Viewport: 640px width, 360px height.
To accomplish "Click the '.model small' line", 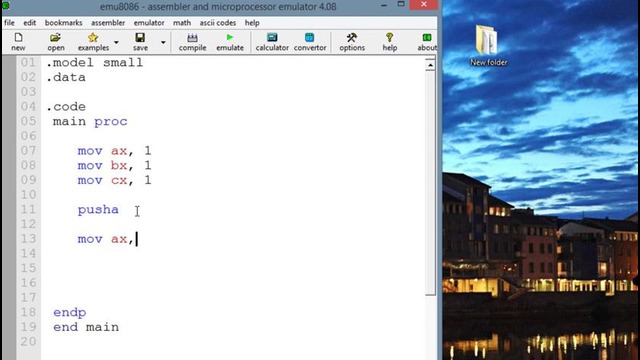I will click(x=94, y=62).
